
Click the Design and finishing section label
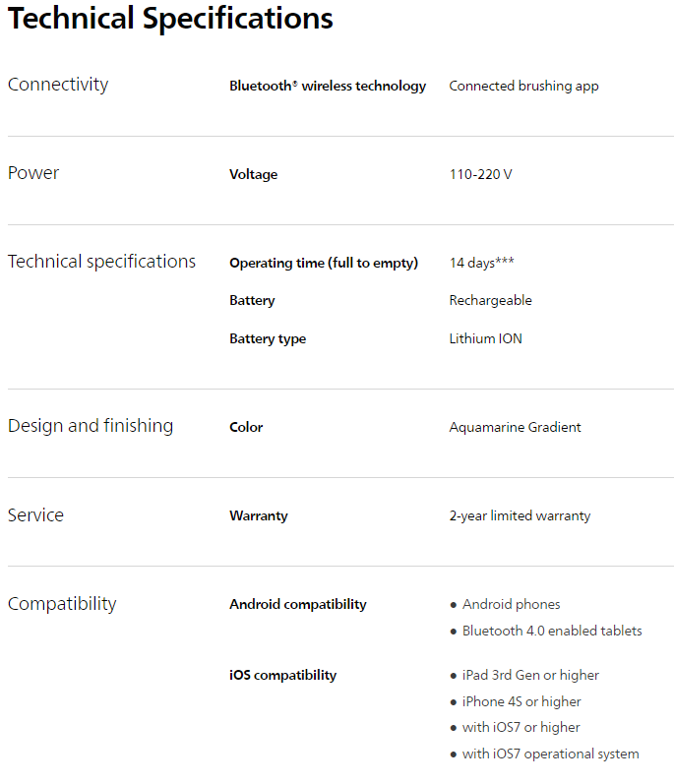coord(91,426)
